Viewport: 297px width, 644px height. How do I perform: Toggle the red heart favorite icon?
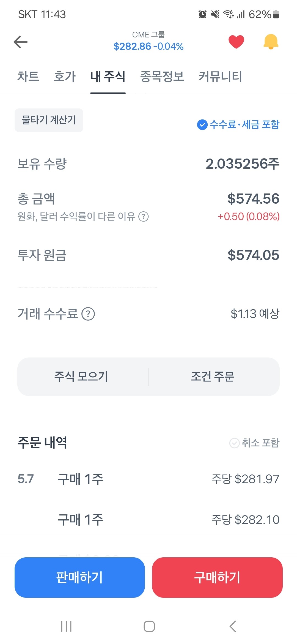pos(236,42)
